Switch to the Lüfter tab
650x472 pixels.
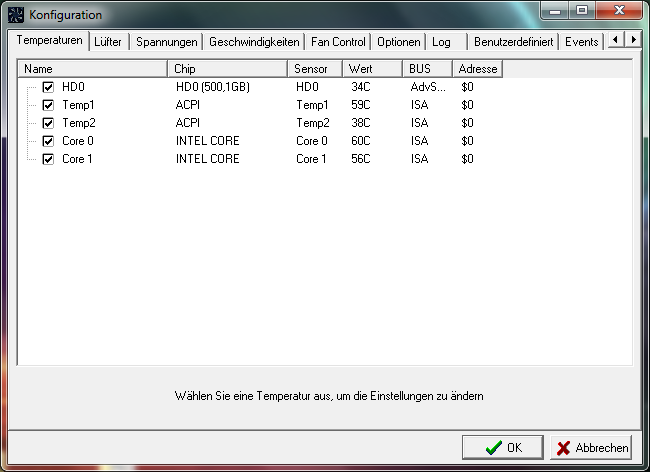(107, 42)
